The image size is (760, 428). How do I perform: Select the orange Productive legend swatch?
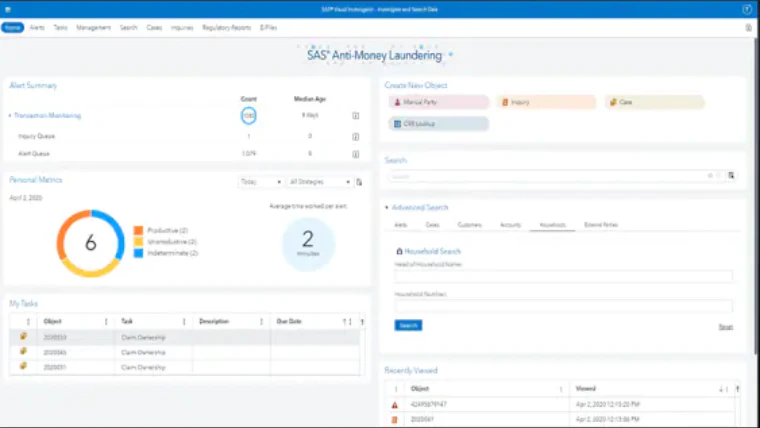point(139,230)
